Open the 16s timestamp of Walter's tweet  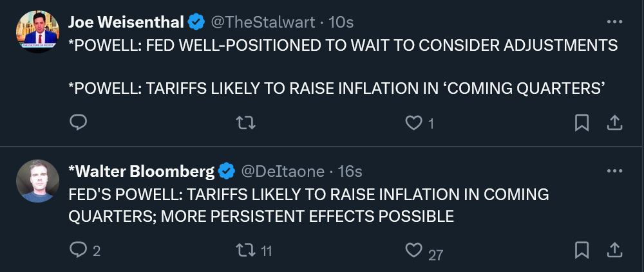tap(350, 171)
